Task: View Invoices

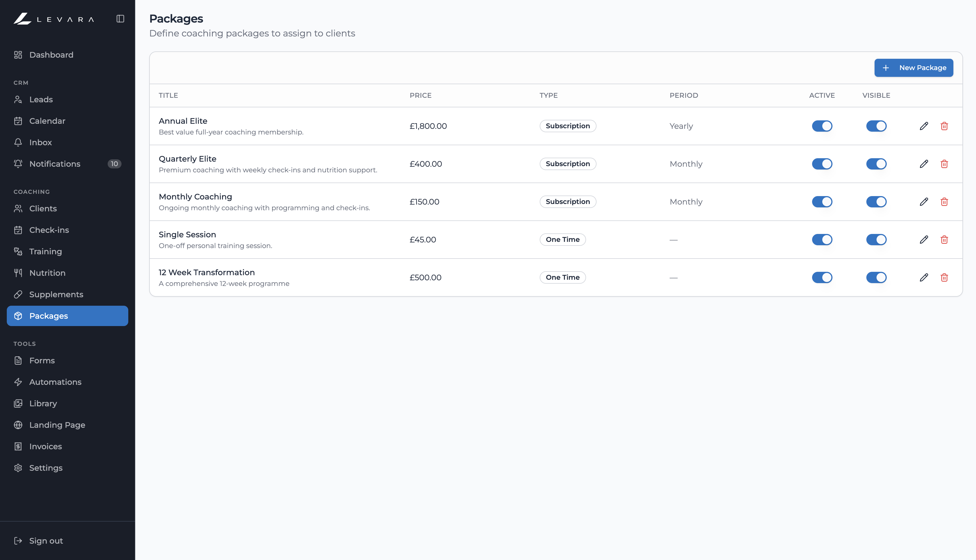Action: [67, 446]
